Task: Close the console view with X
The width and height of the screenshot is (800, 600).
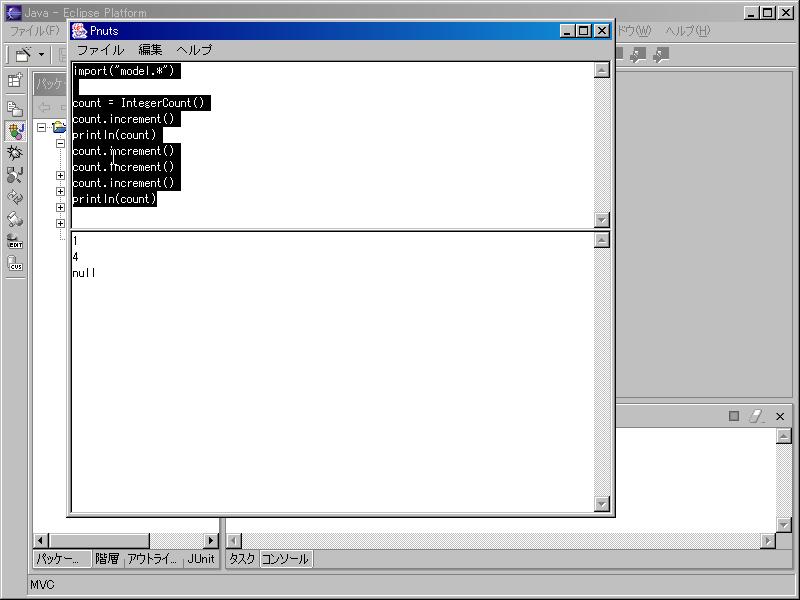Action: 780,416
